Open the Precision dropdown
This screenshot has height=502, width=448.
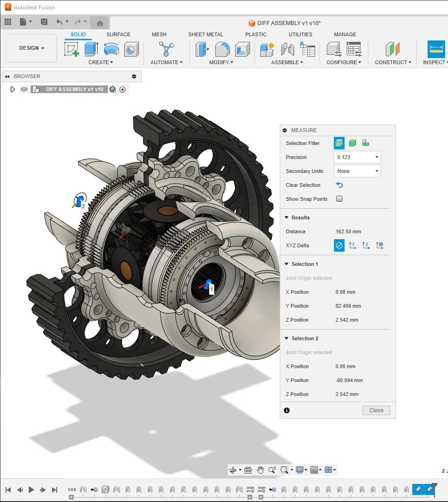pos(357,157)
